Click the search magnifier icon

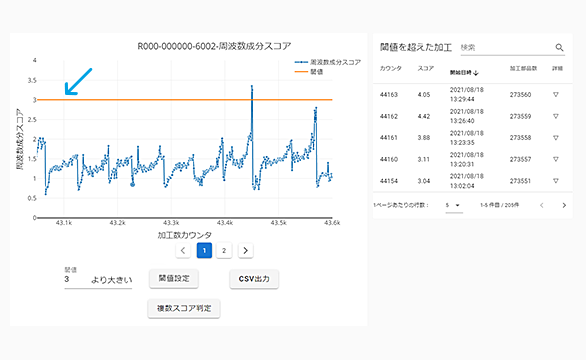pyautogui.click(x=559, y=47)
